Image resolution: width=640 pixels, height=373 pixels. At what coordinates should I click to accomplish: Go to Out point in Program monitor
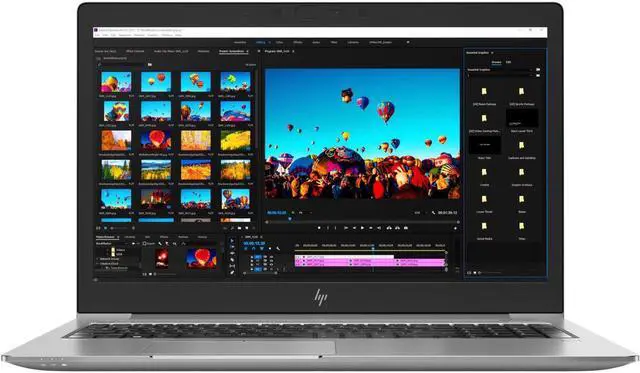(379, 228)
